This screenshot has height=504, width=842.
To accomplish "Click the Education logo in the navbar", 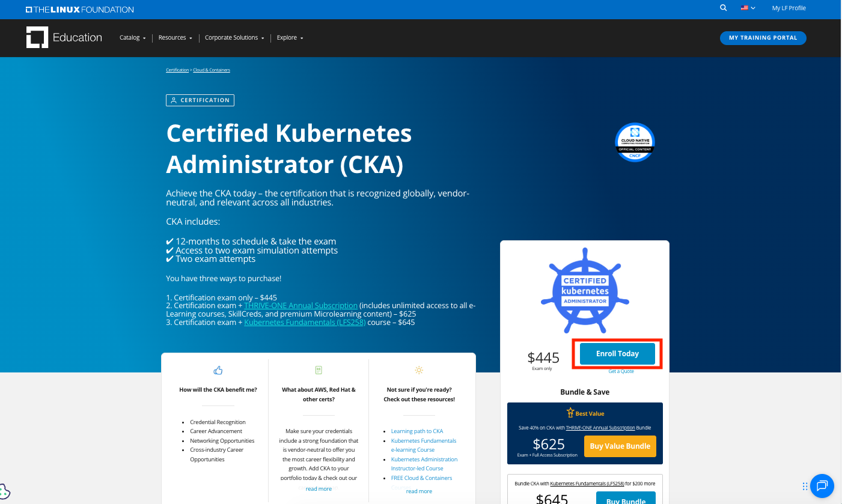I will tap(64, 37).
